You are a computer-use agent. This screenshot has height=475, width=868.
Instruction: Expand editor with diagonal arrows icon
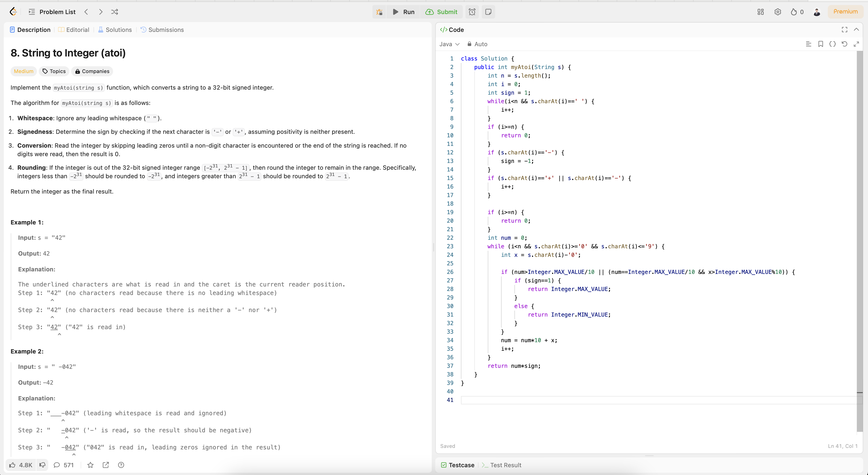(856, 44)
